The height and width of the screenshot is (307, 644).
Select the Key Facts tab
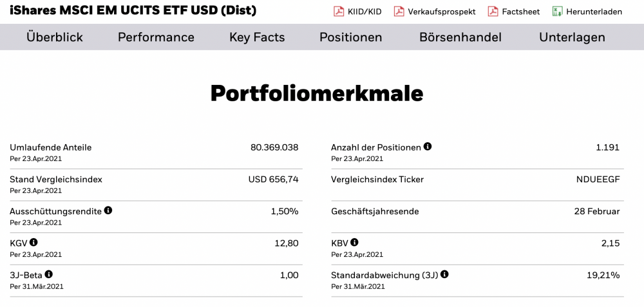pyautogui.click(x=257, y=37)
